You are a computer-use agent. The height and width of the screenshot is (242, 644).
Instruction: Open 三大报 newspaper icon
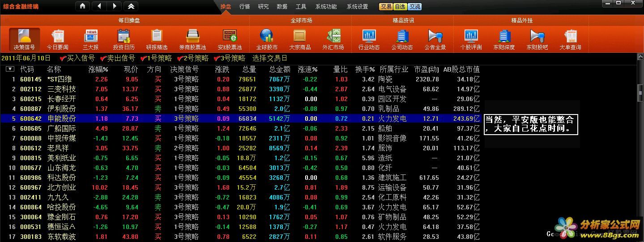pos(91,39)
